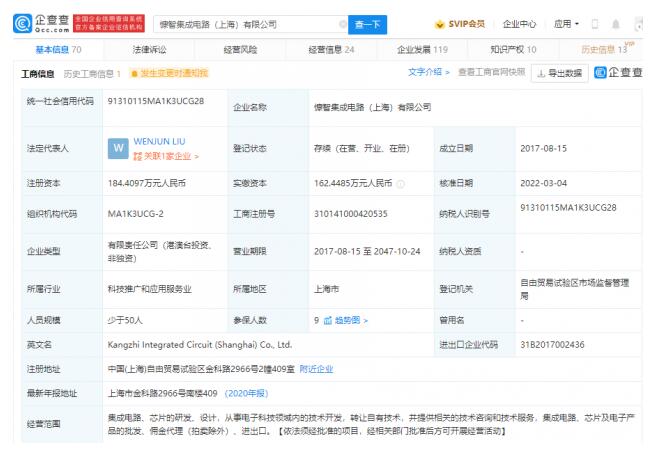
Task: Click paid-in capital 162.4485万元人民币
Action: coord(353,184)
